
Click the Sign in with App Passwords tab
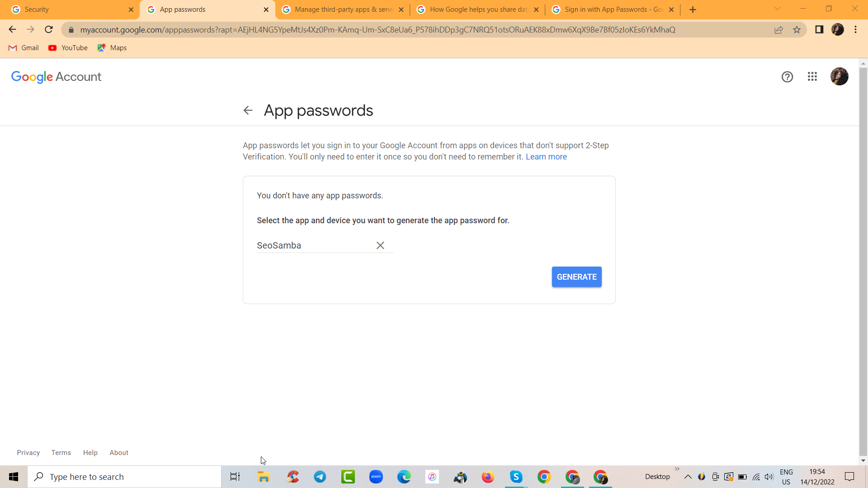[x=609, y=9]
